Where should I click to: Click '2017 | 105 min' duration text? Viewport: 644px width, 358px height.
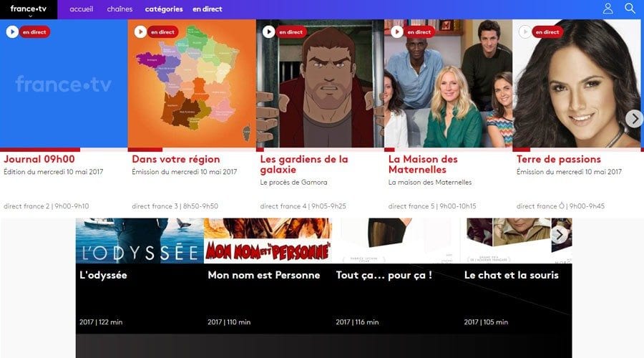[x=486, y=321]
